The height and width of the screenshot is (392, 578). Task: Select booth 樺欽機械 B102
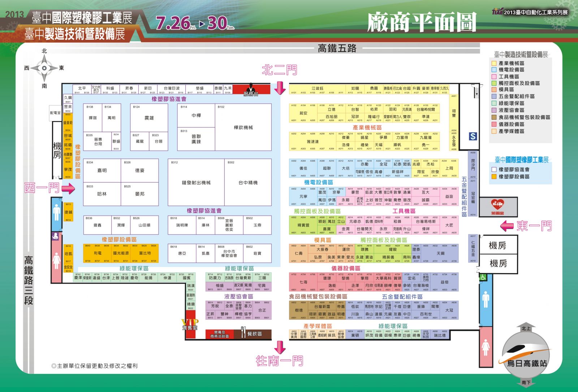(243, 127)
